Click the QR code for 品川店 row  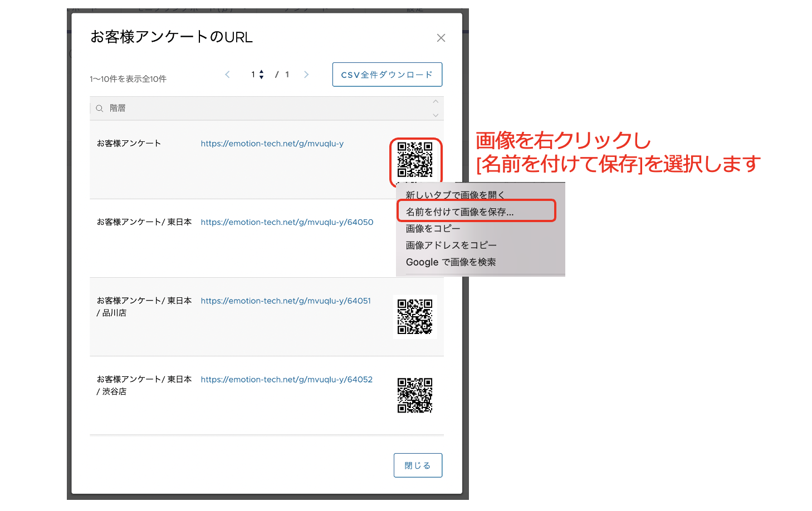(415, 317)
